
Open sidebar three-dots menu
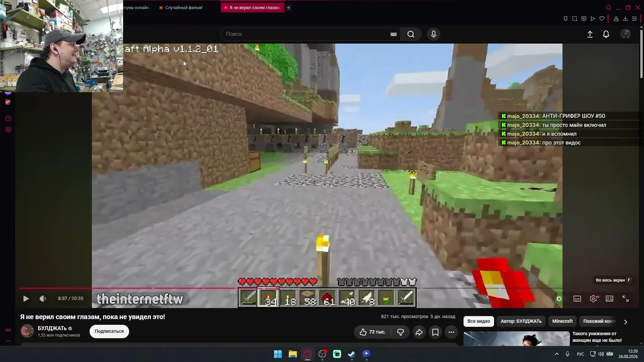point(8,340)
